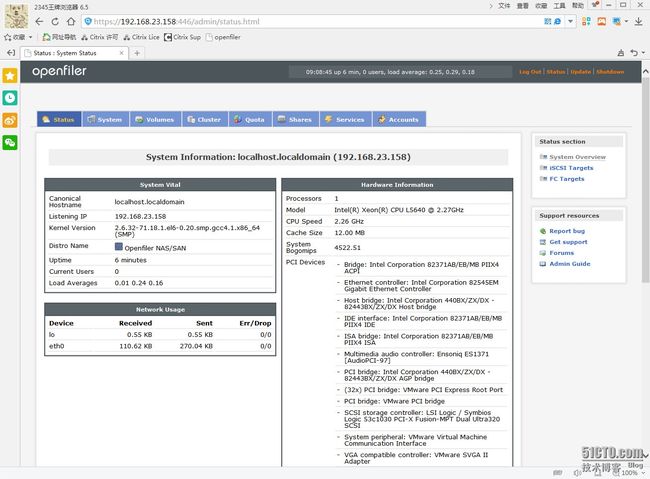
Task: Go back with the browser back arrow
Action: click(39, 22)
